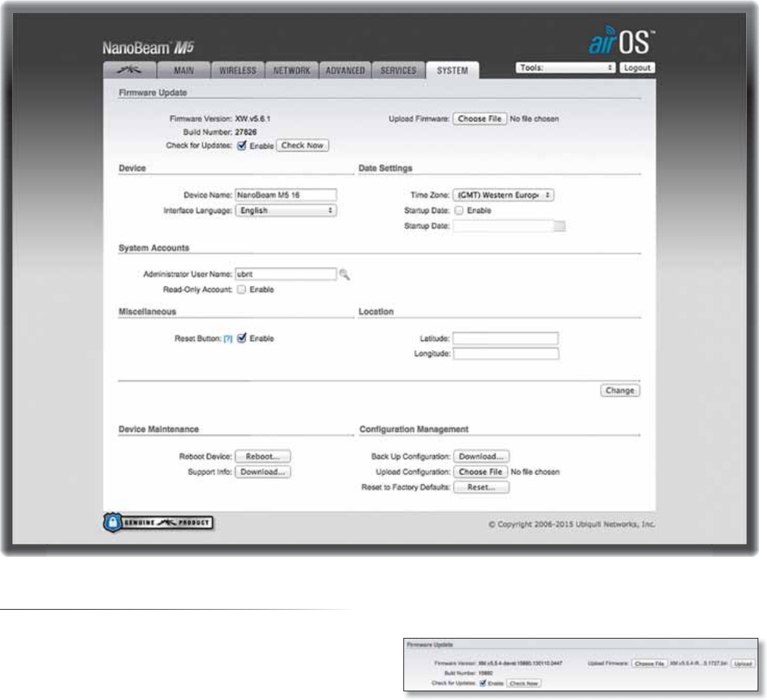
Task: Click Choose File in the small firmware panel
Action: (650, 663)
